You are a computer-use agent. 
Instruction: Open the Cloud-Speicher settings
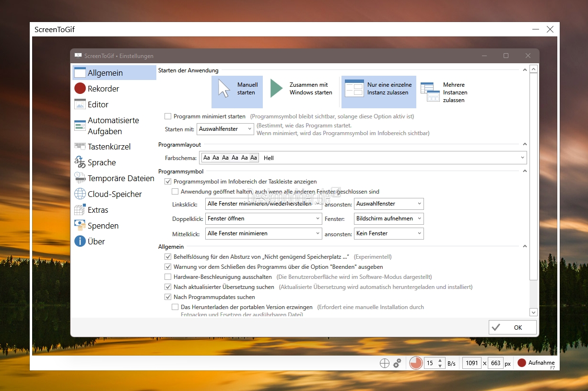(x=114, y=194)
